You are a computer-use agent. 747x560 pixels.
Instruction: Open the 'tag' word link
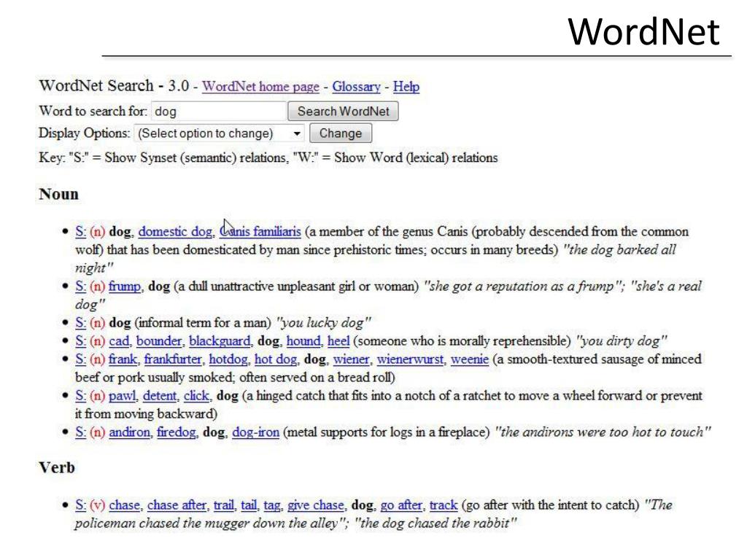[x=272, y=505]
